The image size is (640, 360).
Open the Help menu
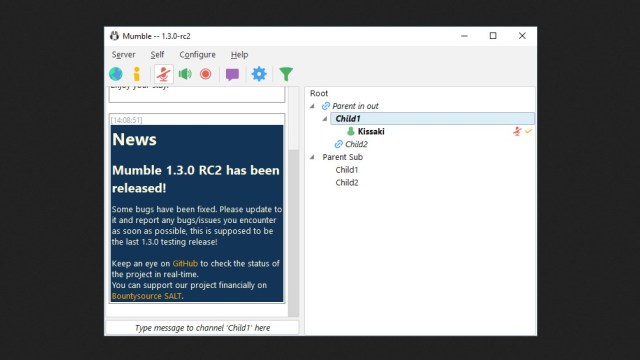click(239, 55)
